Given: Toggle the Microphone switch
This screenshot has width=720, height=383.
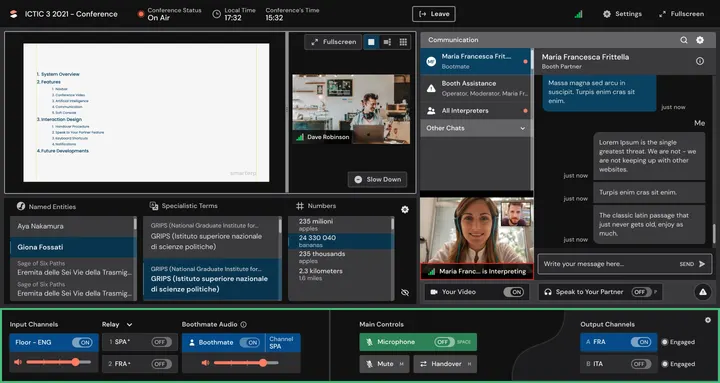Looking at the screenshot, I should point(443,342).
